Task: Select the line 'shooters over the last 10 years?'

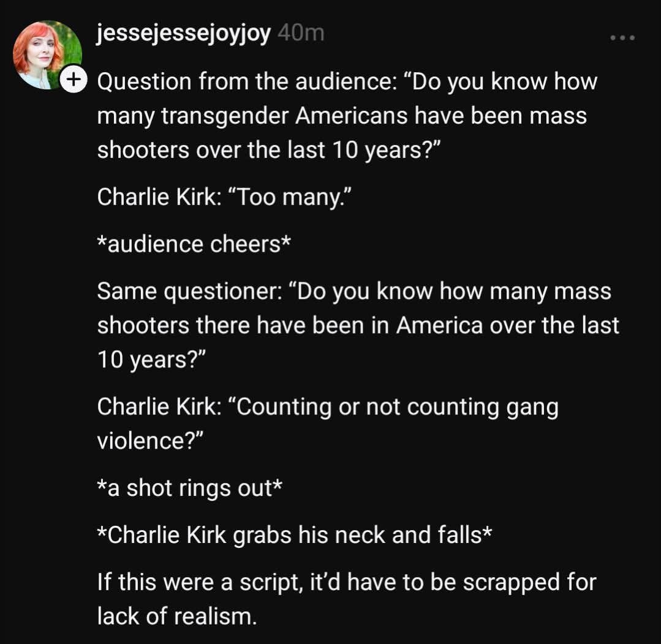Action: point(269,150)
